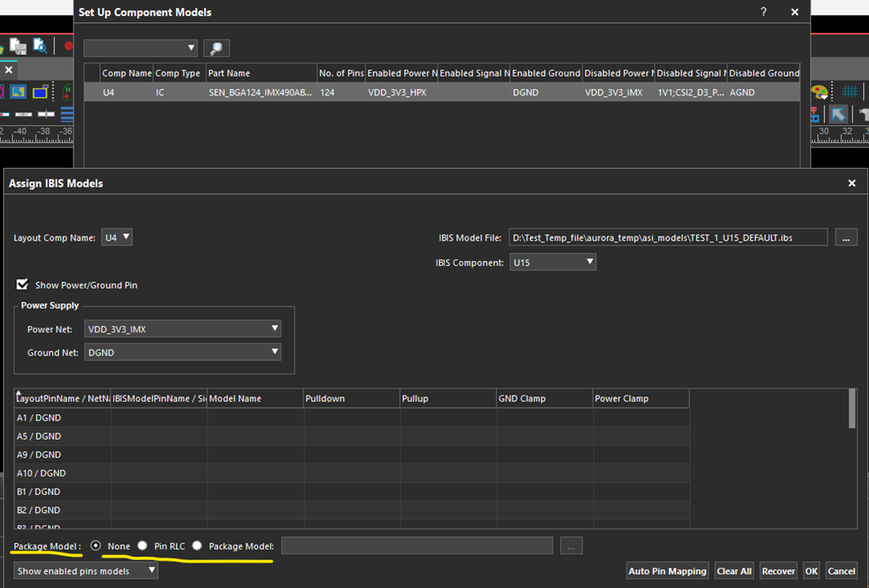This screenshot has height=588, width=869.
Task: Close the Set Up Component Models dialog
Action: coord(795,11)
